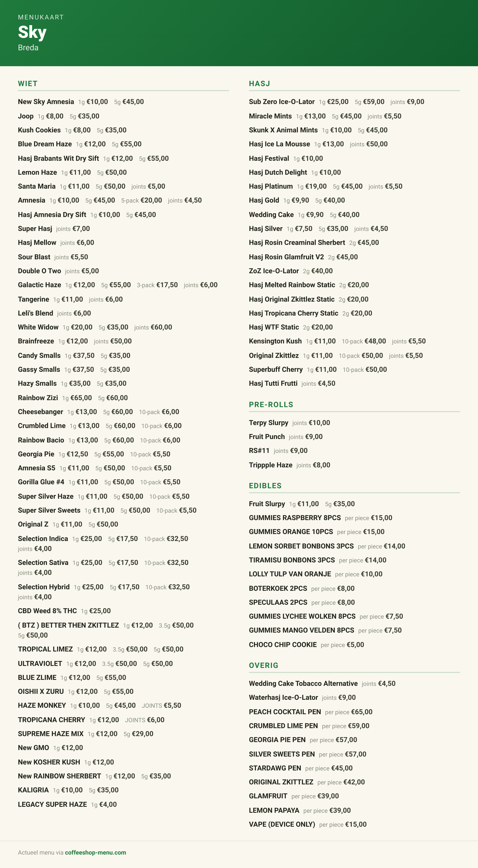Select VAPE (DEVICE ONLY) entry
Viewport: 478px width, 868px height.
coord(282,824)
